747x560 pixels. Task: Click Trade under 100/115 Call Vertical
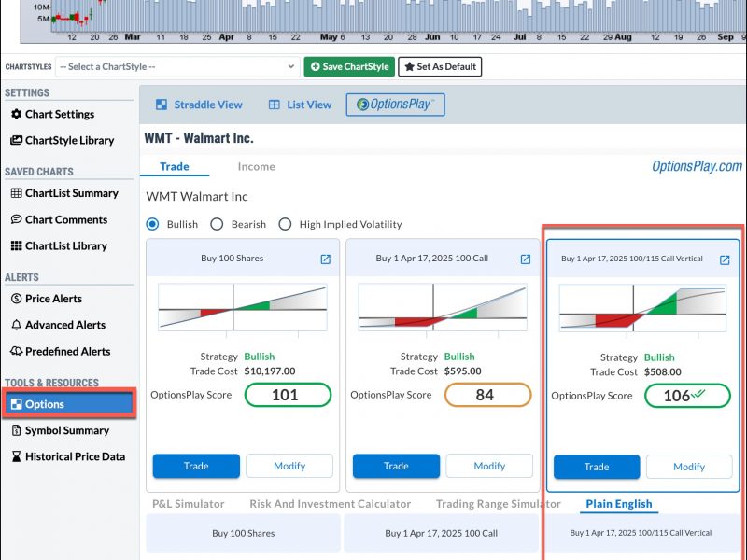[x=597, y=467]
